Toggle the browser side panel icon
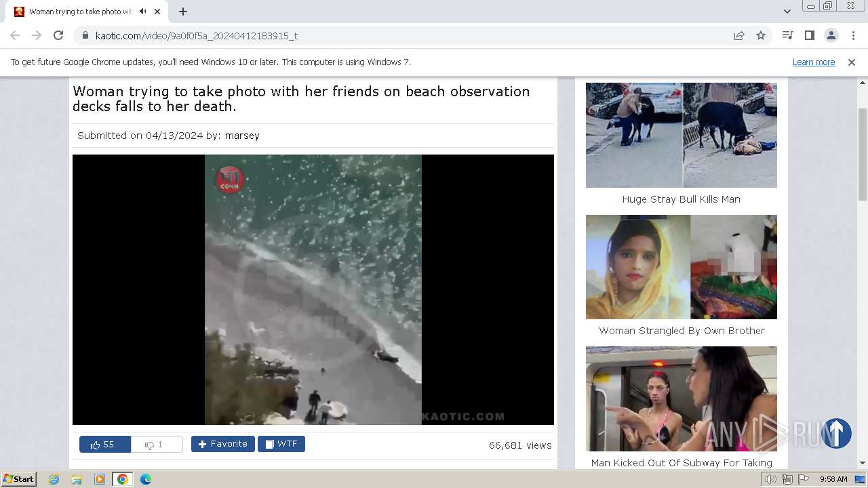This screenshot has width=868, height=488. (809, 35)
